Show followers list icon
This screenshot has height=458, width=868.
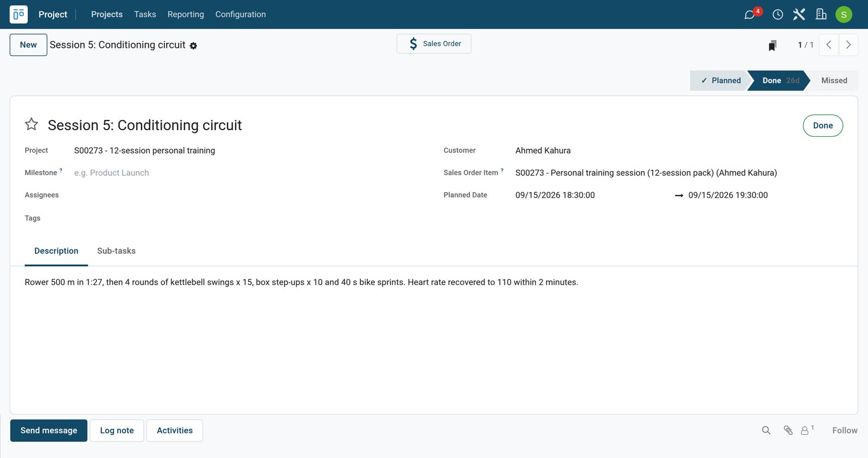807,430
